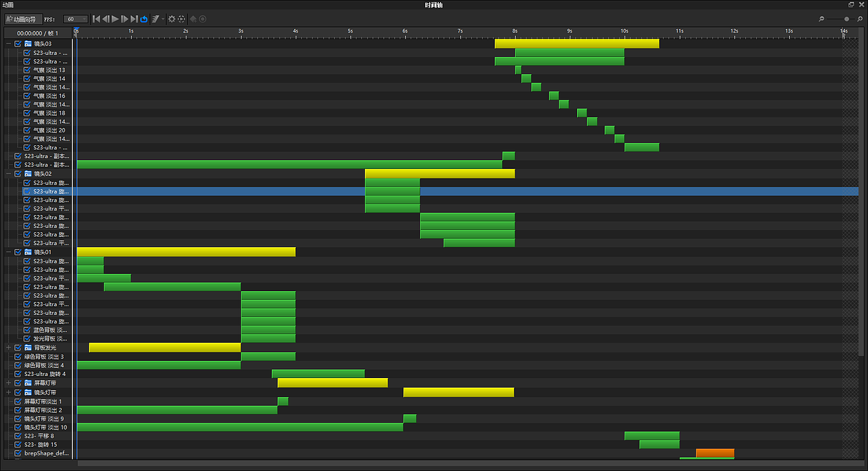Jump to the first frame of animation
868x471 pixels.
[x=96, y=19]
